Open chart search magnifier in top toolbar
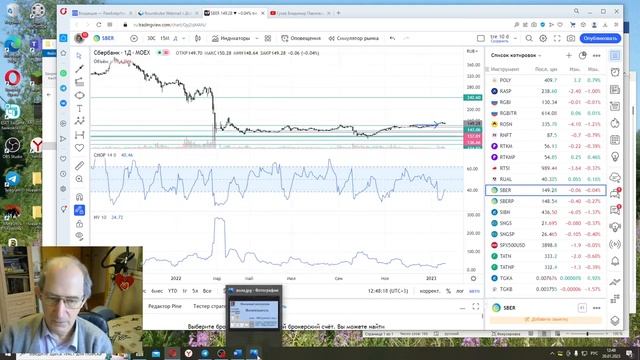Viewport: 640px width, 360px height. (x=529, y=38)
